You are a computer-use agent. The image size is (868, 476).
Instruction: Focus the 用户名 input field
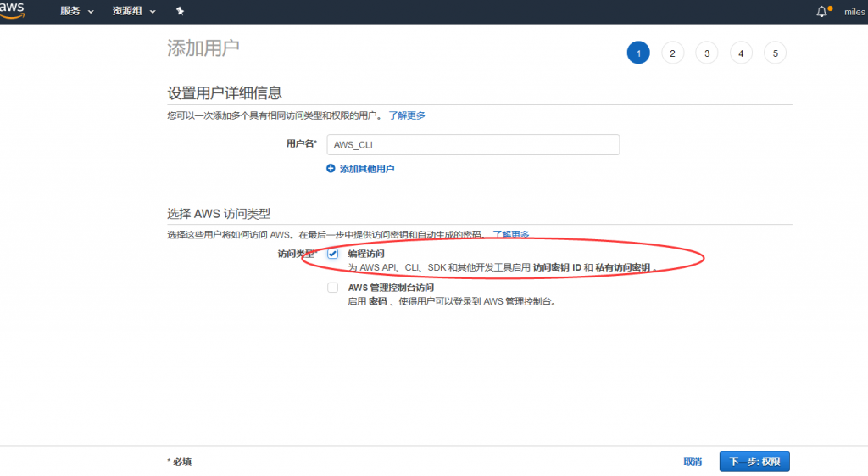click(473, 144)
